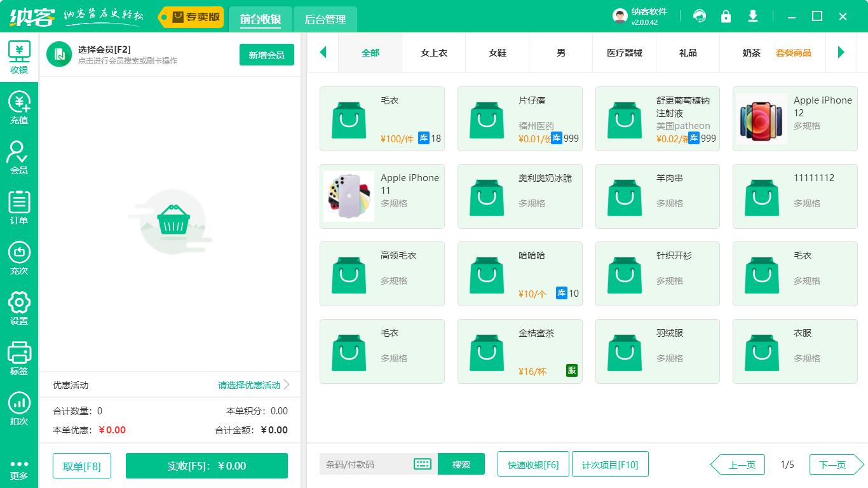Click the left arrow to scroll categories
Image resolution: width=868 pixels, height=488 pixels.
tap(323, 53)
